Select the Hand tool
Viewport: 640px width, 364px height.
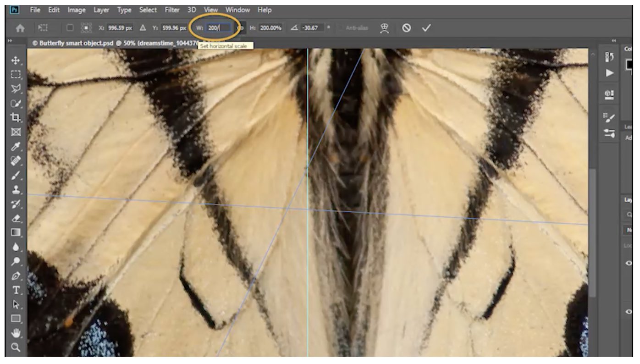[x=16, y=333]
